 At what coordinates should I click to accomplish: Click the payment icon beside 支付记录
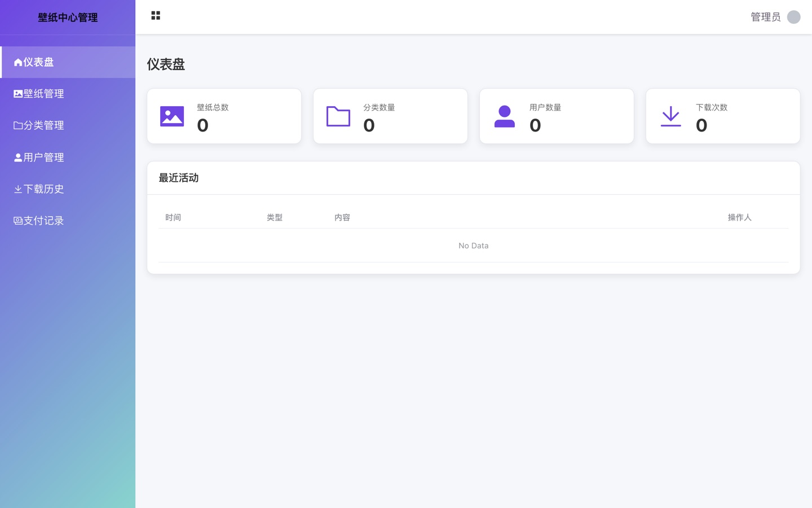tap(18, 221)
